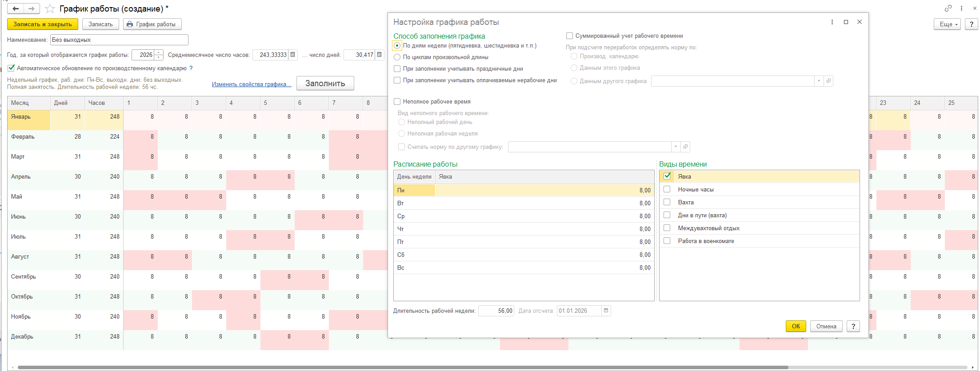Open the Еще dropdown menu

(948, 24)
